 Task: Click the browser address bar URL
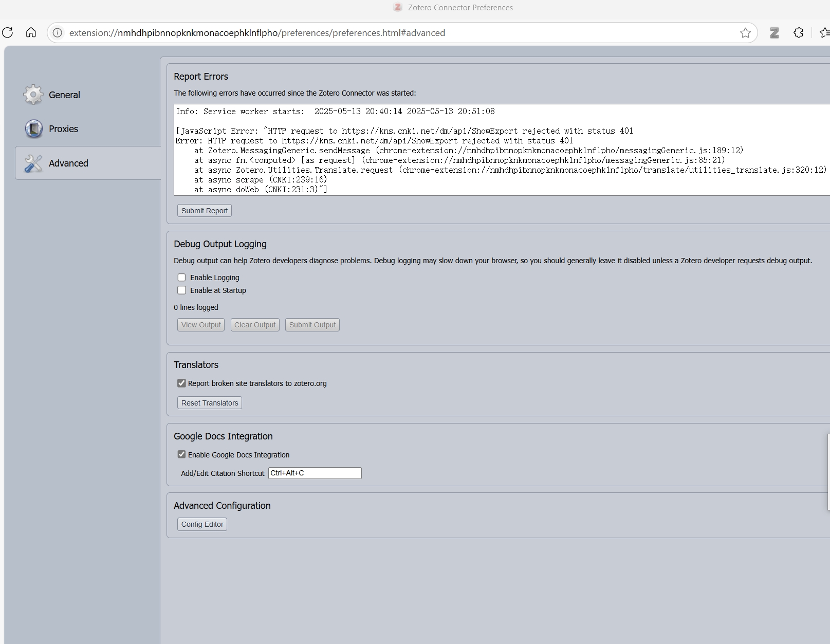[x=257, y=33]
